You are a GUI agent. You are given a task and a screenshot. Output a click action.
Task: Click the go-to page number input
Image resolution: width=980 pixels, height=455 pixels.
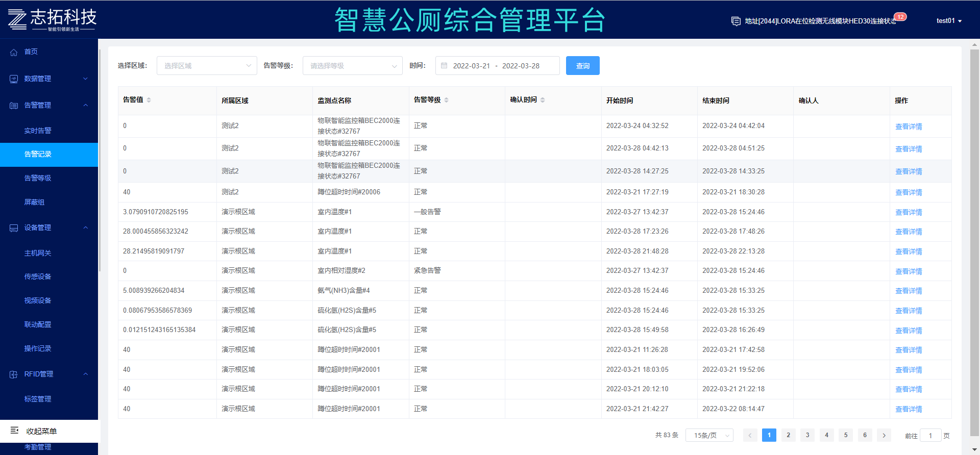click(930, 436)
